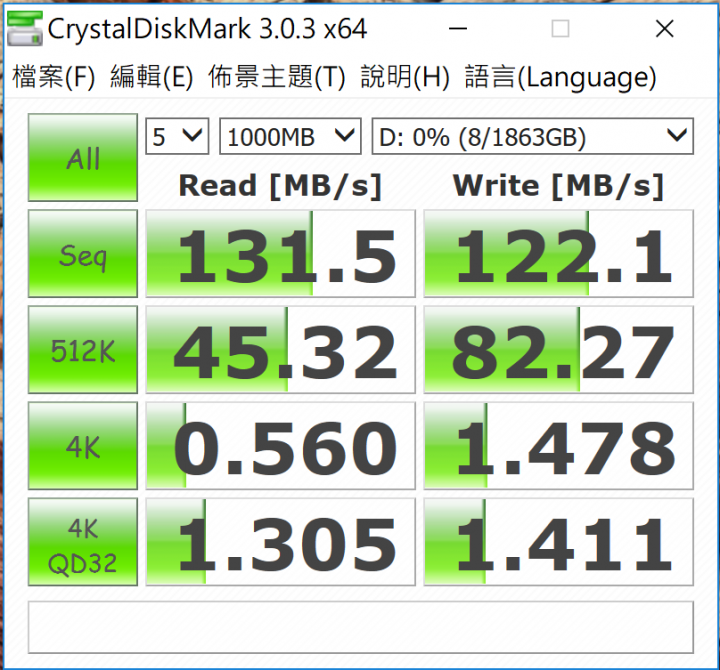Minimize the CrystalDiskMark window
This screenshot has width=720, height=670.
click(458, 29)
